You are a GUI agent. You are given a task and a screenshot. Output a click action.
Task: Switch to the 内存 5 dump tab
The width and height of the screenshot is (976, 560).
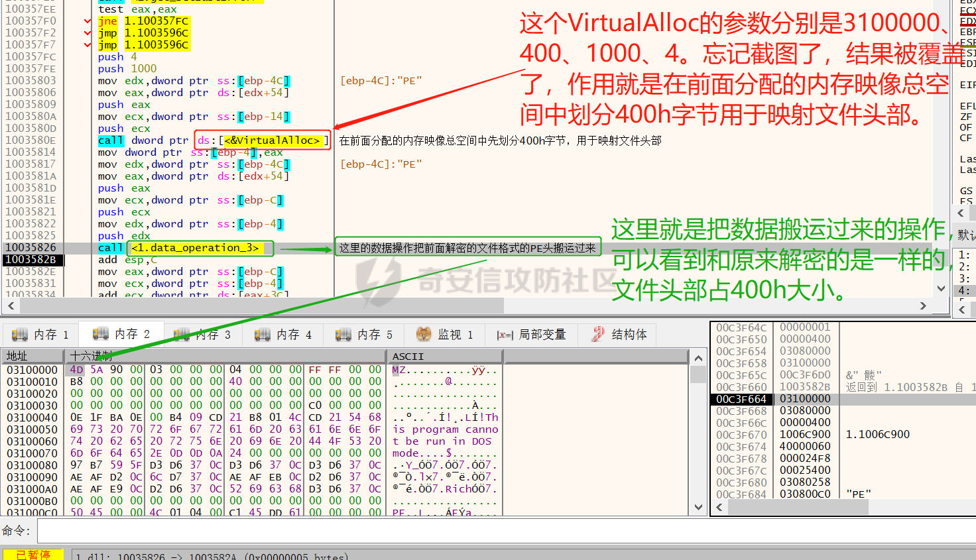click(x=364, y=335)
